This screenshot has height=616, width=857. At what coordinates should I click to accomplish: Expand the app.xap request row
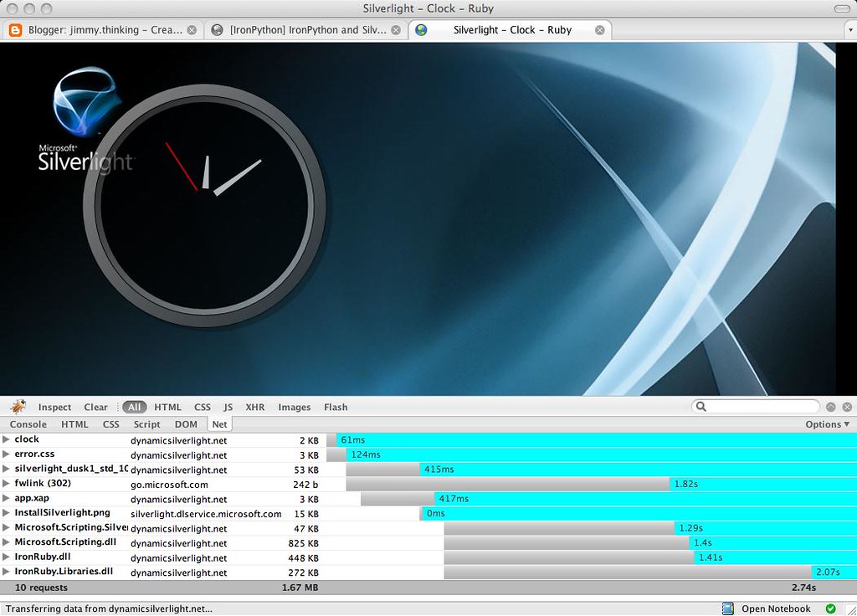click(x=6, y=499)
